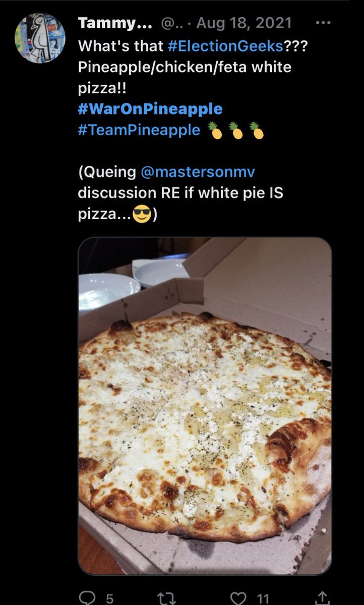This screenshot has width=364, height=605.
Task: Tap the Tammy display name
Action: point(115,23)
